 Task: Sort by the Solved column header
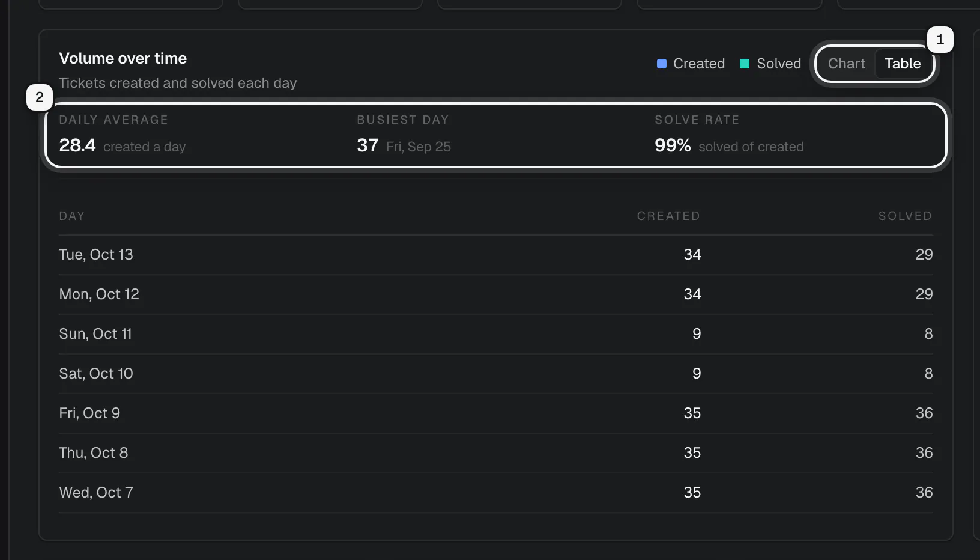[x=906, y=216]
